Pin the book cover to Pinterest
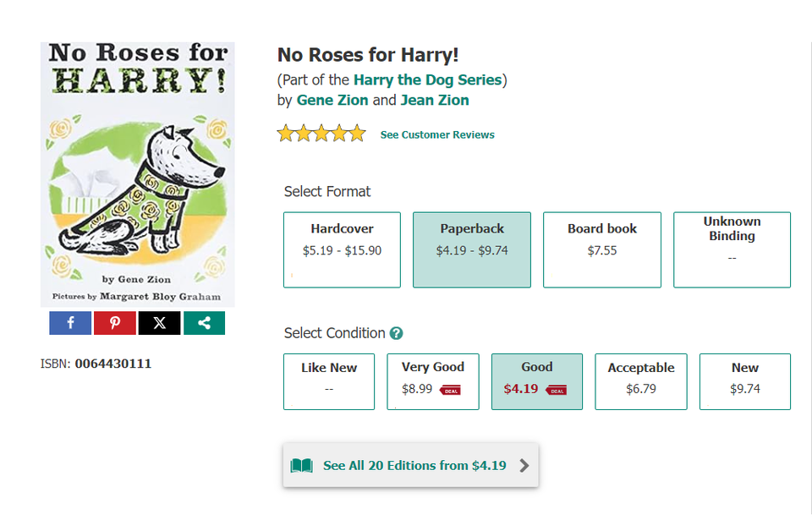The width and height of the screenshot is (812, 520). point(114,323)
